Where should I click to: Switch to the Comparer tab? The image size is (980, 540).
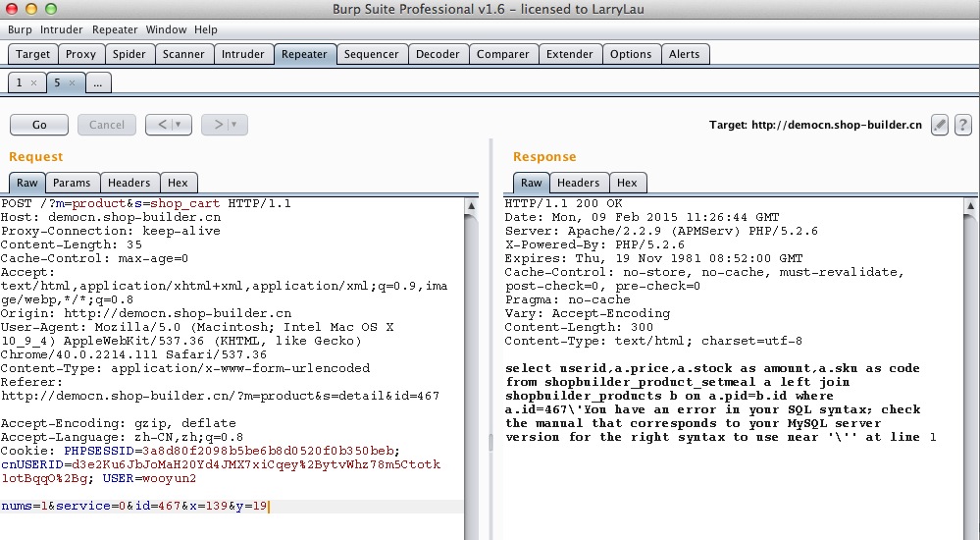[x=503, y=54]
